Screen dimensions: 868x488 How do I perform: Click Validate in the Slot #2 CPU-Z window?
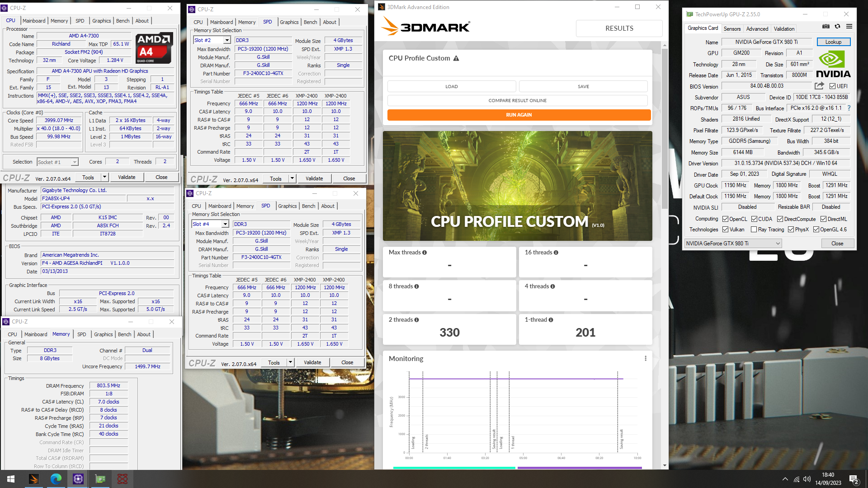point(314,178)
